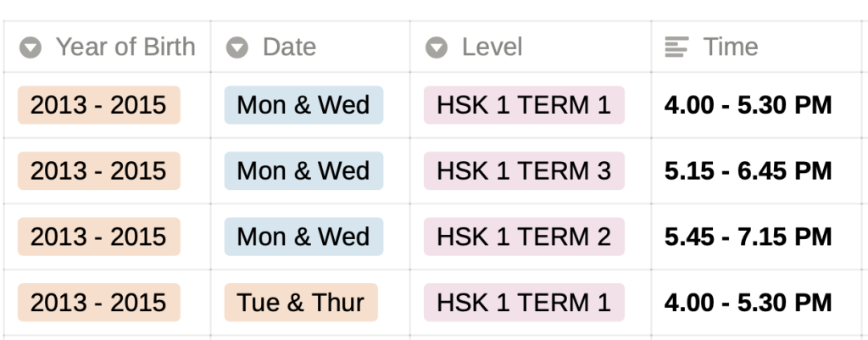The image size is (868, 340).
Task: Select first row 2013 - 2015 tag
Action: coord(99,105)
